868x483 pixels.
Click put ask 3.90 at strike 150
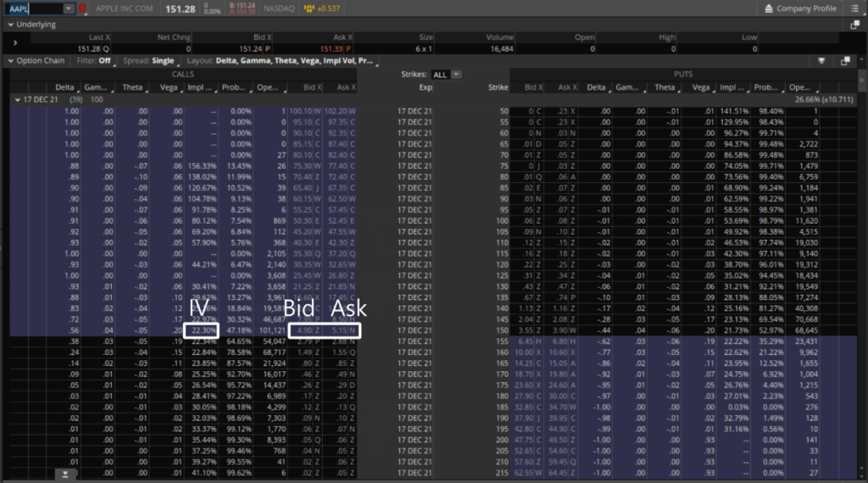566,330
